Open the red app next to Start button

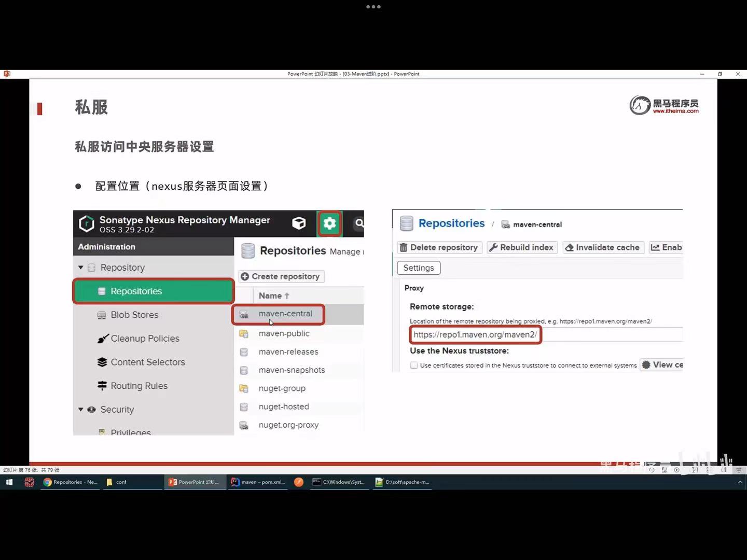(x=29, y=482)
